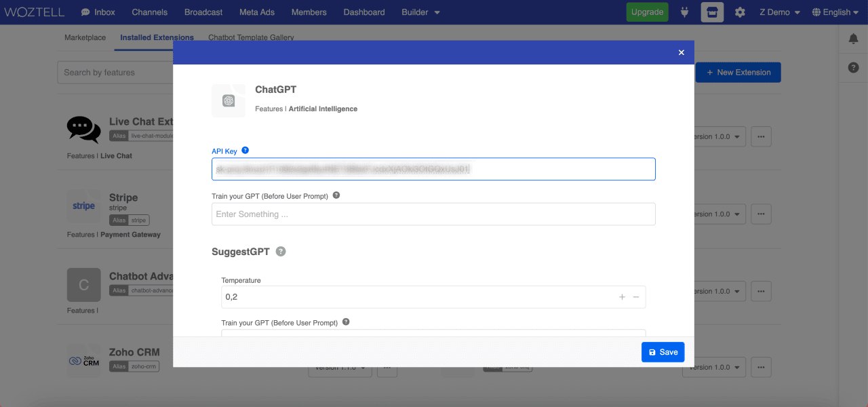The image size is (868, 407).
Task: Click the green Upgrade button
Action: 648,12
